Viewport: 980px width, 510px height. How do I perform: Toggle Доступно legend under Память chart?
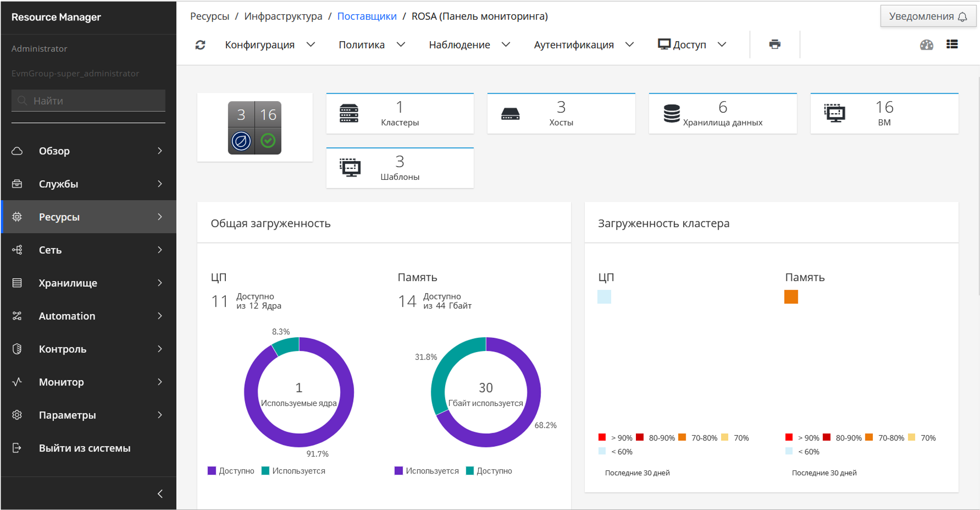[x=489, y=471]
